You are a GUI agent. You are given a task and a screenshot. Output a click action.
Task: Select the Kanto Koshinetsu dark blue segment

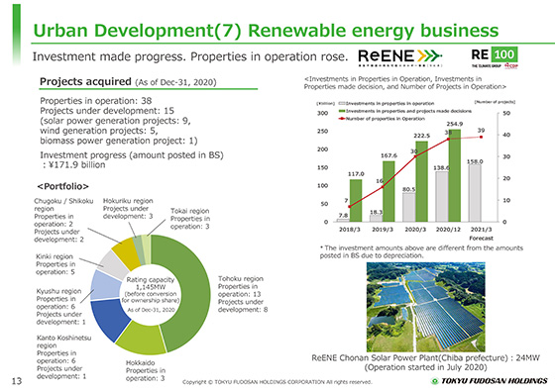point(109,319)
